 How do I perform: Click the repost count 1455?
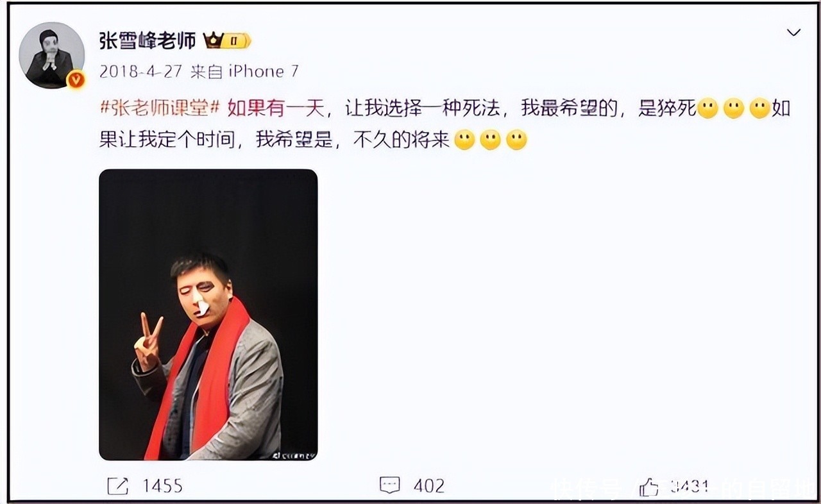coord(162,486)
